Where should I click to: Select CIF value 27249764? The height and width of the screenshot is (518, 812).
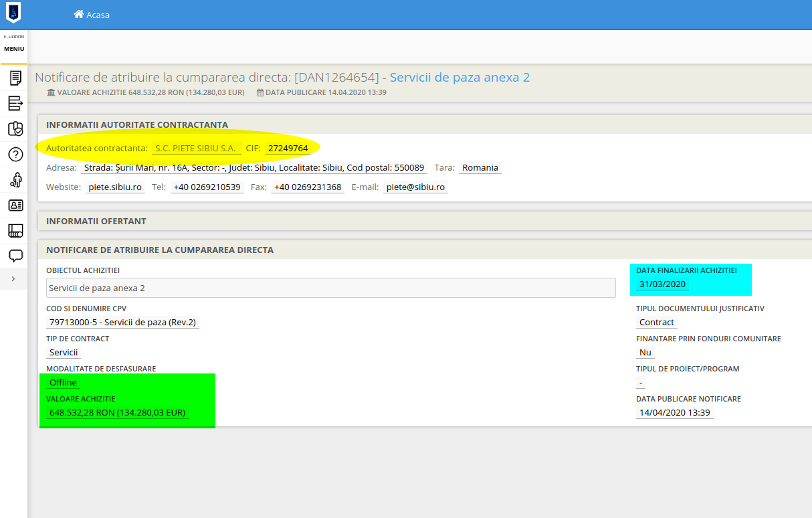tap(288, 149)
